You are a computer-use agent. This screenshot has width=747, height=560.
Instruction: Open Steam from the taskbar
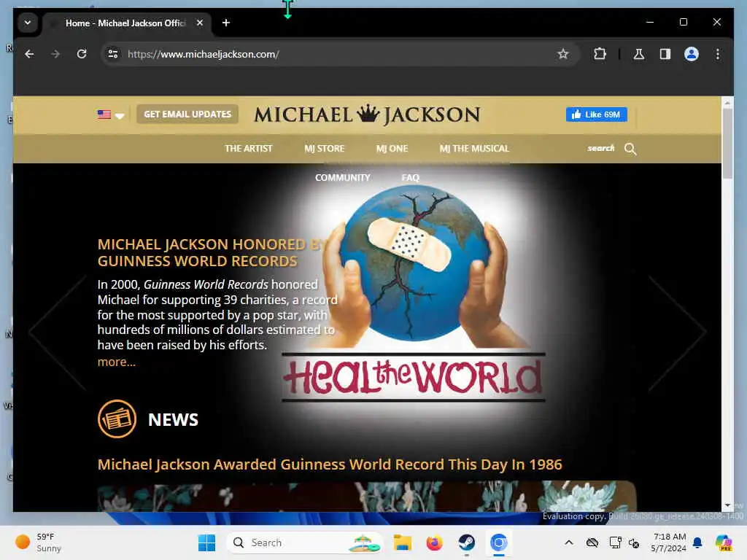point(466,542)
